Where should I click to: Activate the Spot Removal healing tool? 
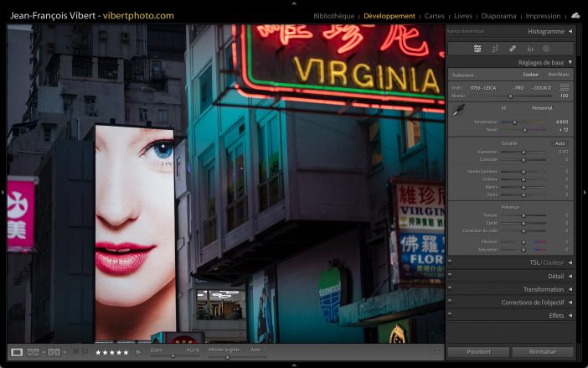tap(513, 48)
